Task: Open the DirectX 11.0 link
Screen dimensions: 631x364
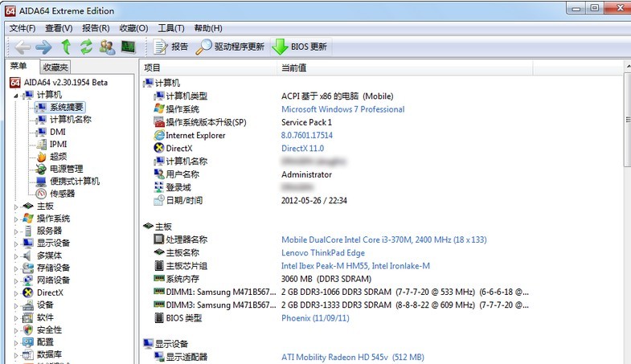Action: 302,148
